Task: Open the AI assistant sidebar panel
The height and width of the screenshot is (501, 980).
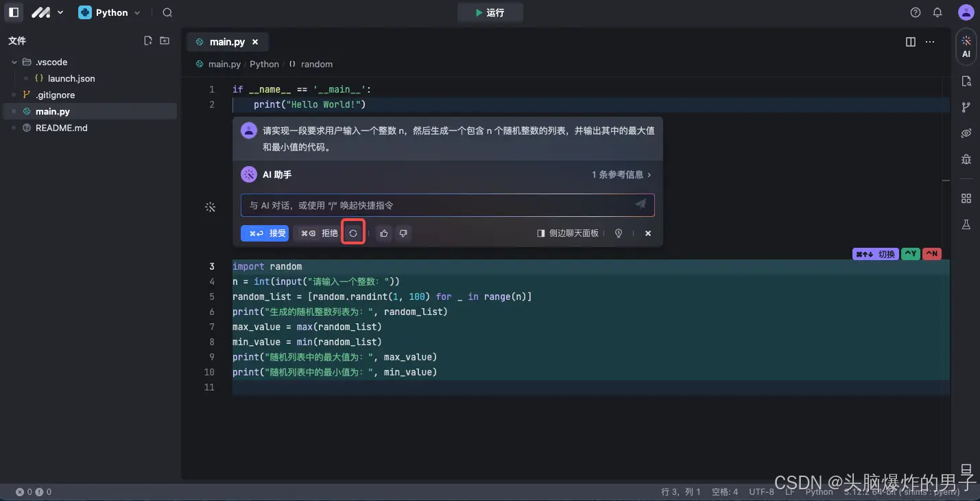Action: (x=966, y=46)
